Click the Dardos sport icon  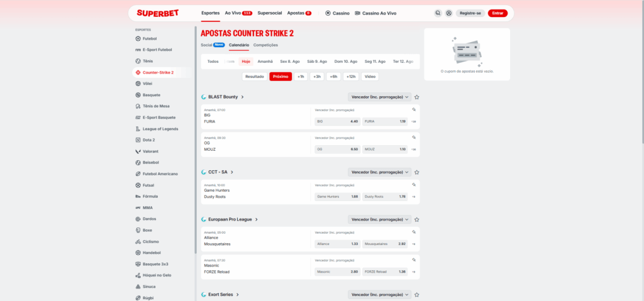pyautogui.click(x=138, y=219)
